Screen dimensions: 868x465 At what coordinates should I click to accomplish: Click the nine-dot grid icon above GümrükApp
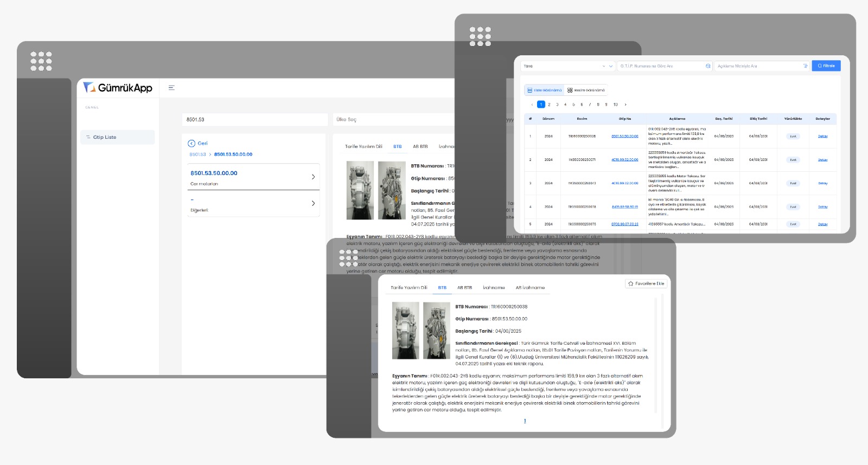point(41,61)
